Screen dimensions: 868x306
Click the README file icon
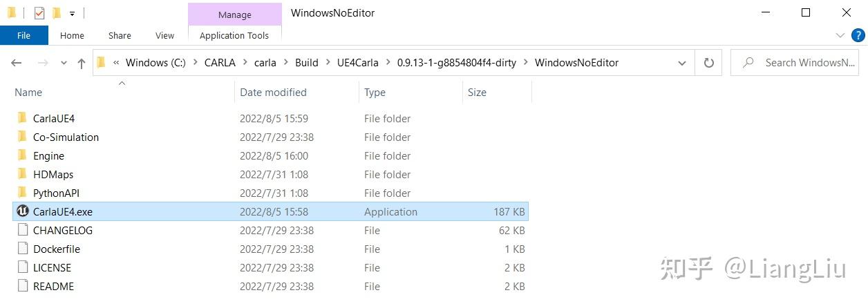click(x=21, y=286)
